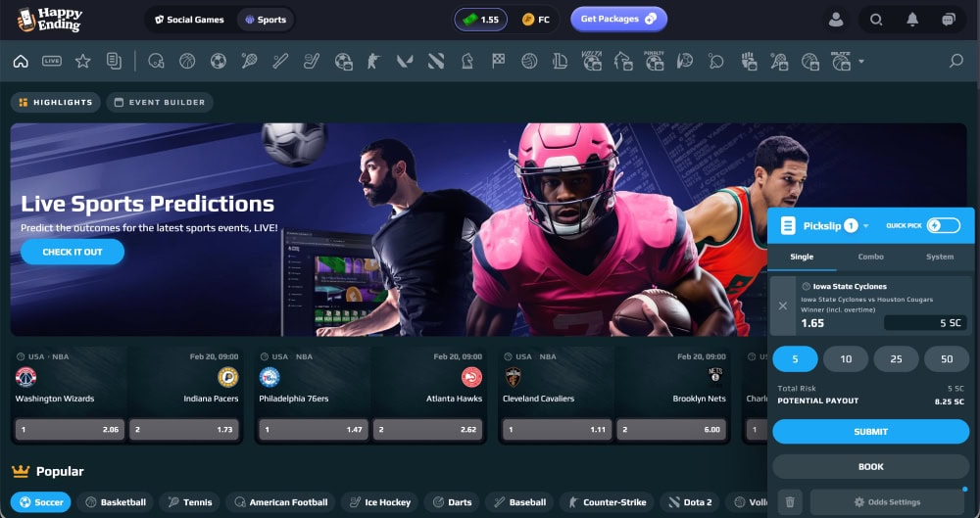Open favorites star icon
980x518 pixels.
tap(82, 62)
